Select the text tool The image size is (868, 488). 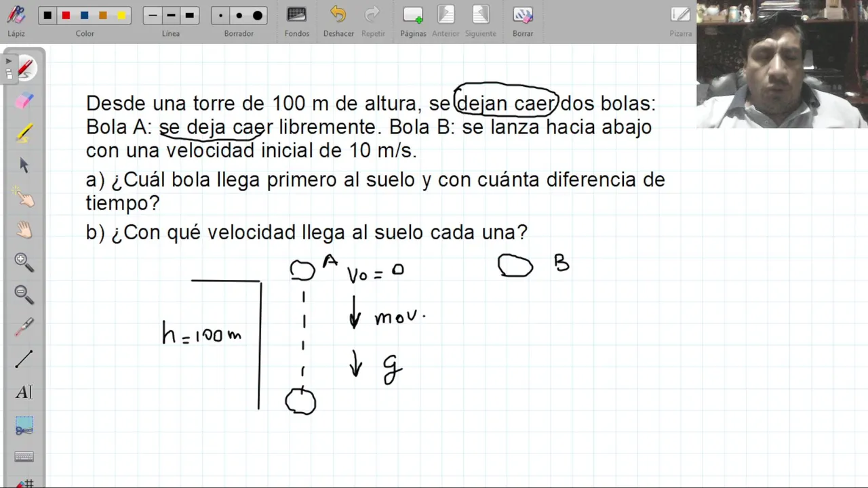(24, 392)
